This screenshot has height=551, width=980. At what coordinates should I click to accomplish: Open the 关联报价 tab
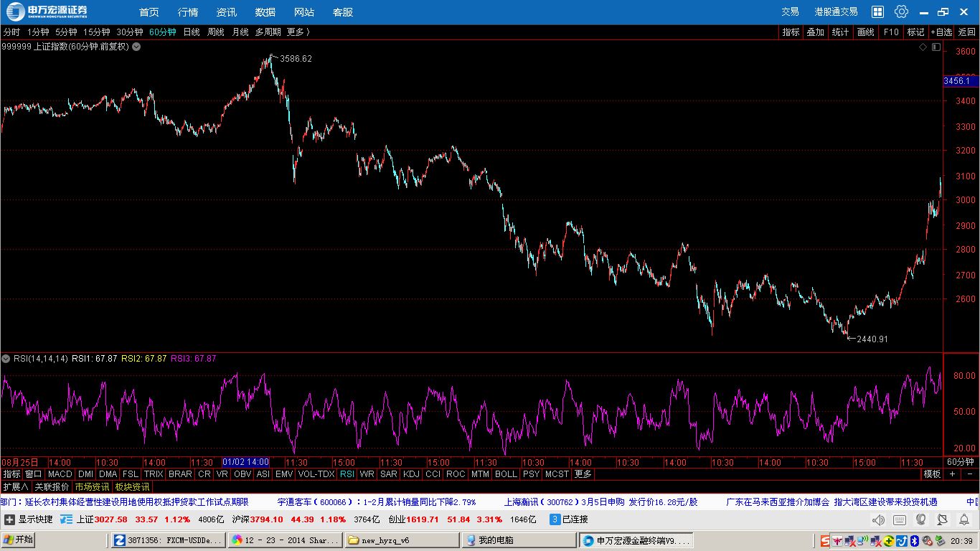[x=52, y=487]
